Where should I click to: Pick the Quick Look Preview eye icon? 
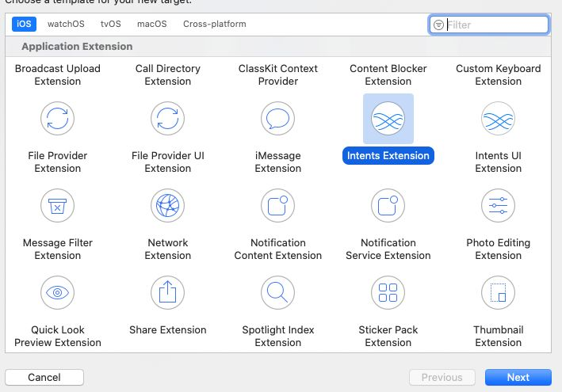click(x=57, y=292)
